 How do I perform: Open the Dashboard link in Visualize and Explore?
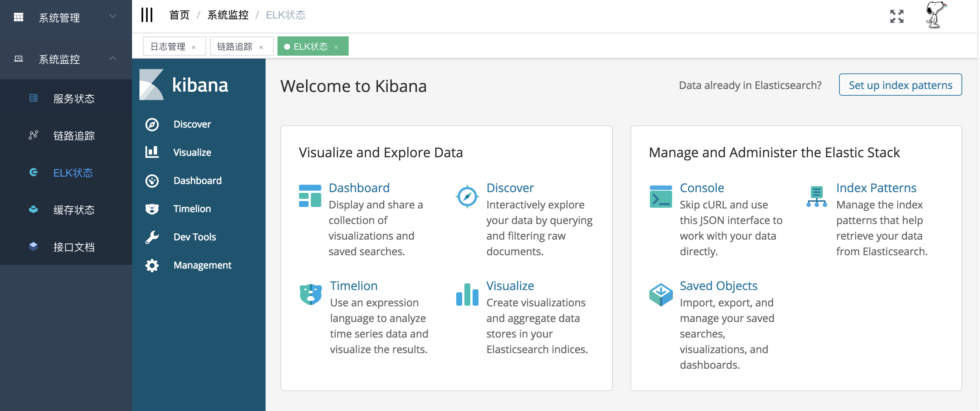(x=359, y=188)
